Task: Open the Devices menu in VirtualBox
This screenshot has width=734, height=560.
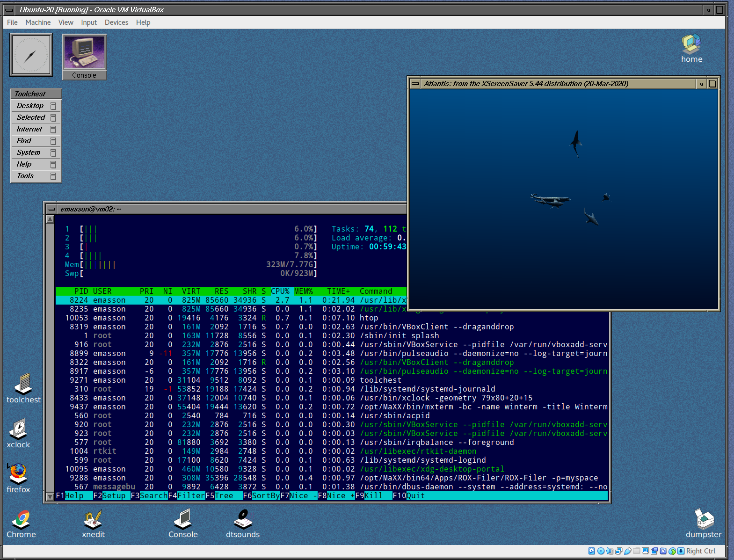Action: [116, 22]
